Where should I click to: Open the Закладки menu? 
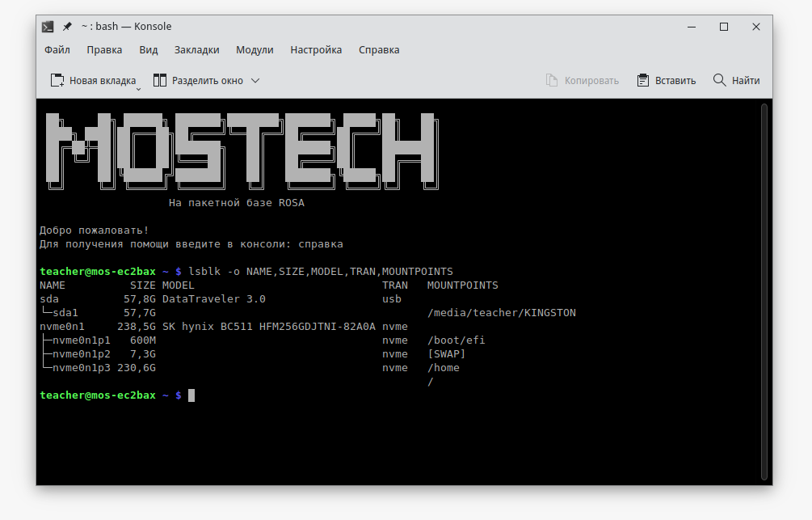(196, 50)
